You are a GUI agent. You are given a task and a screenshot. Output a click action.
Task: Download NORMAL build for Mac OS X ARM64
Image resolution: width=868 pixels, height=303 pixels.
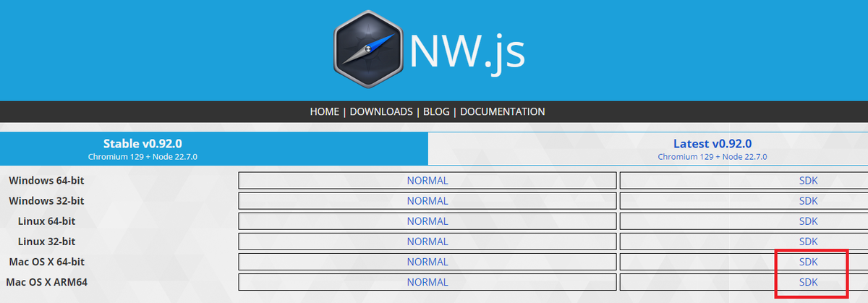tap(427, 281)
